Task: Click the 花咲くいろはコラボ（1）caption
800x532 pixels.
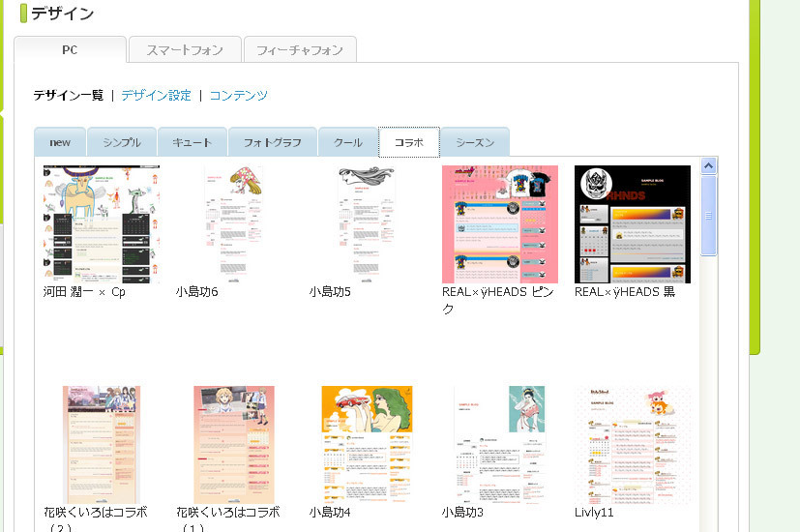Action: 228,518
